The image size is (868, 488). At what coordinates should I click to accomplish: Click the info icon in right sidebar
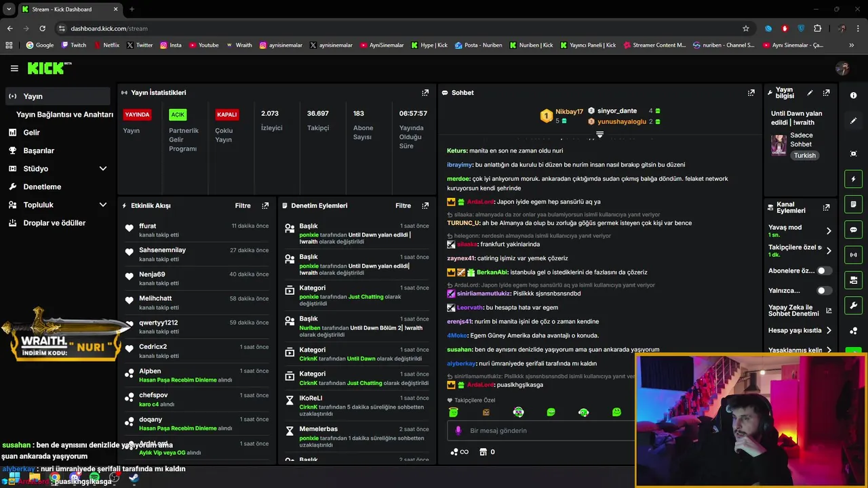(853, 96)
